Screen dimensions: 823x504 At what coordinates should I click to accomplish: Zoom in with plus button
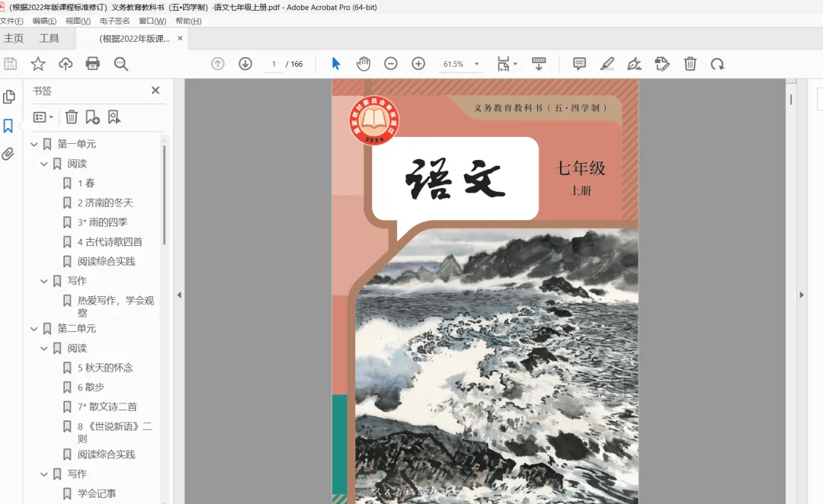click(418, 64)
